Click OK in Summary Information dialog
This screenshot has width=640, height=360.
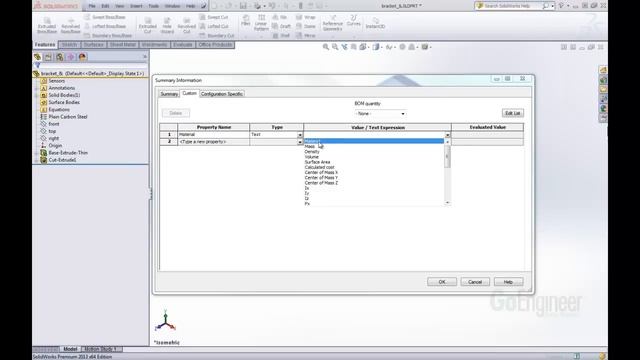pos(442,282)
